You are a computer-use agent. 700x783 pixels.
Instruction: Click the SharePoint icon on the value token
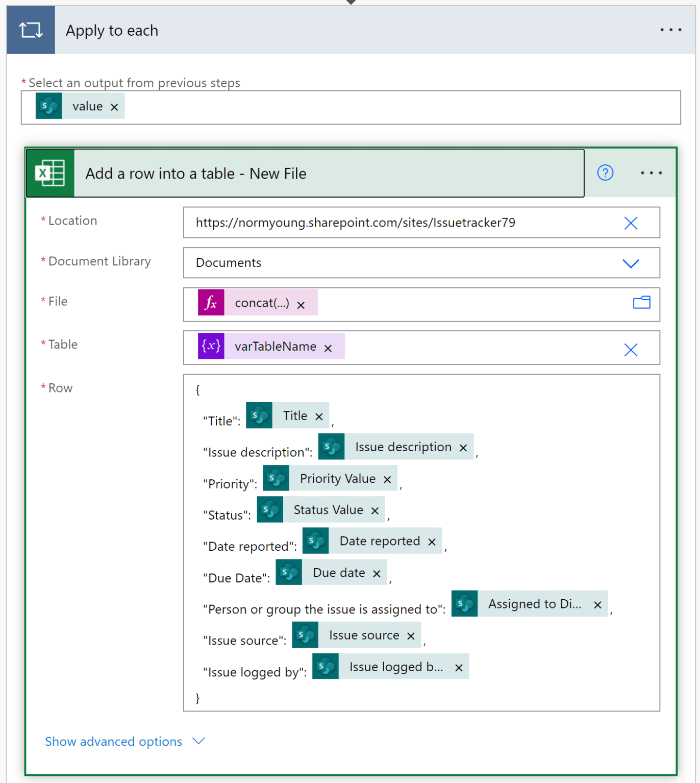(48, 106)
